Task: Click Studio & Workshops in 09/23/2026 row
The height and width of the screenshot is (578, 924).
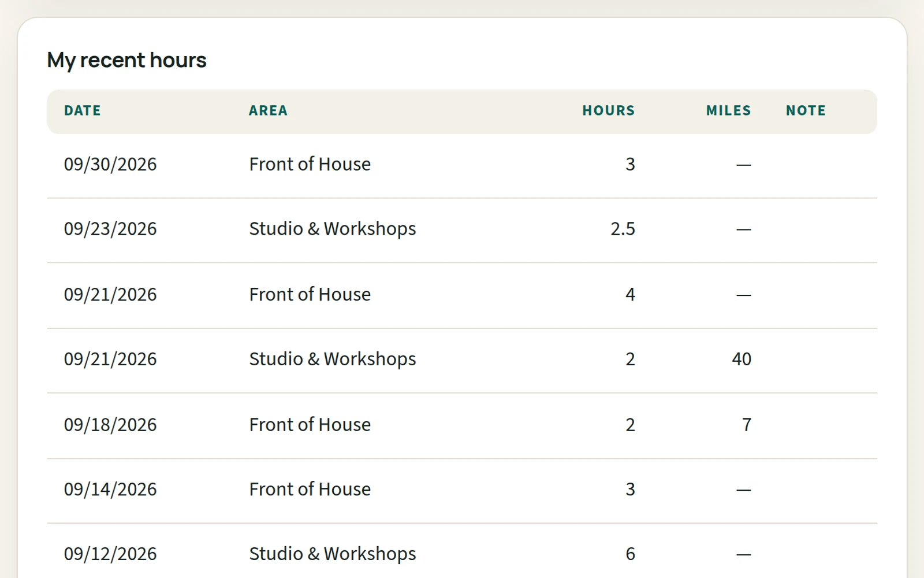Action: (x=333, y=229)
